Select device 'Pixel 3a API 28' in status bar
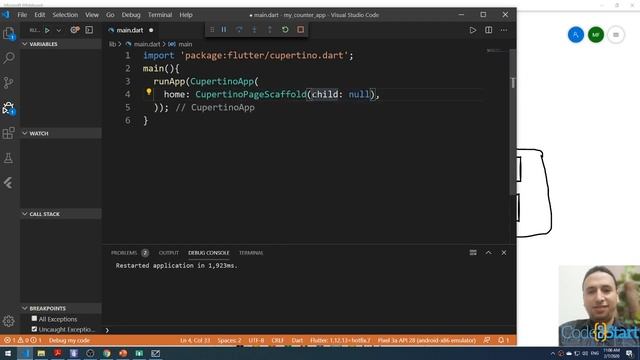The image size is (640, 360). 427,340
